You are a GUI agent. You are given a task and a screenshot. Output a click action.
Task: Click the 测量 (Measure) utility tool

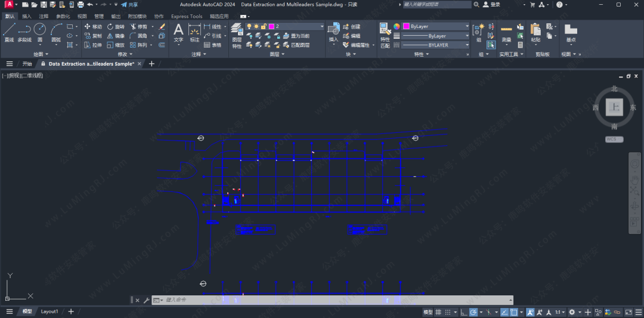506,33
